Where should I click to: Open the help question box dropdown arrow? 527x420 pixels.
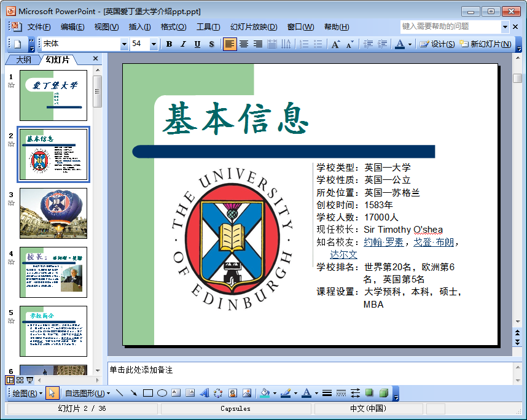click(505, 26)
